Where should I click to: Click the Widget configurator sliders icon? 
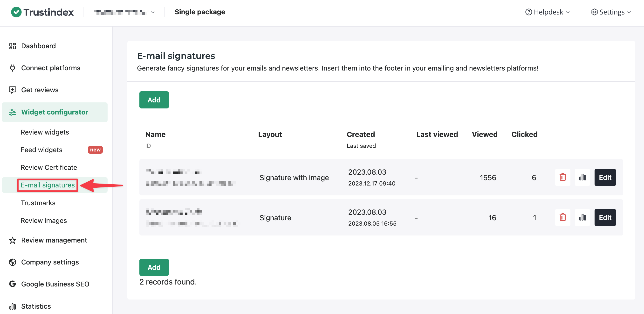tap(13, 112)
